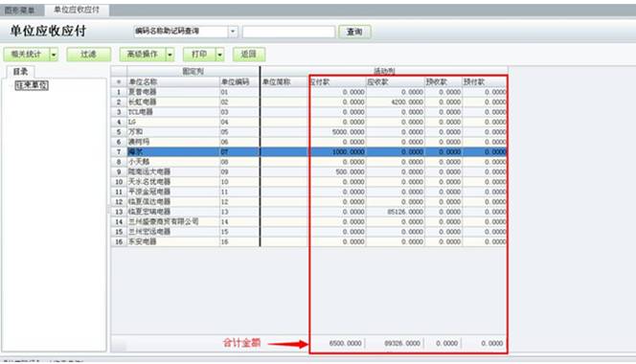Click the 返回 button
This screenshot has height=364, width=636.
click(x=249, y=55)
